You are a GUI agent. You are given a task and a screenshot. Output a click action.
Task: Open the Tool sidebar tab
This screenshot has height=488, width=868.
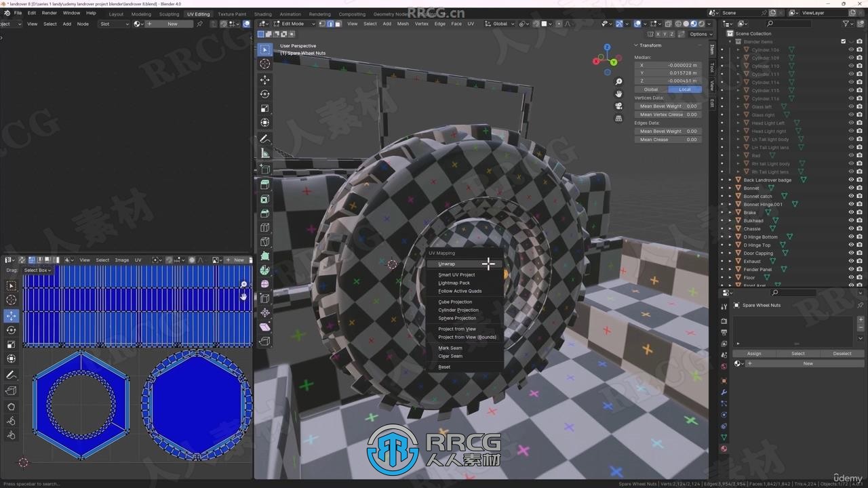(712, 68)
